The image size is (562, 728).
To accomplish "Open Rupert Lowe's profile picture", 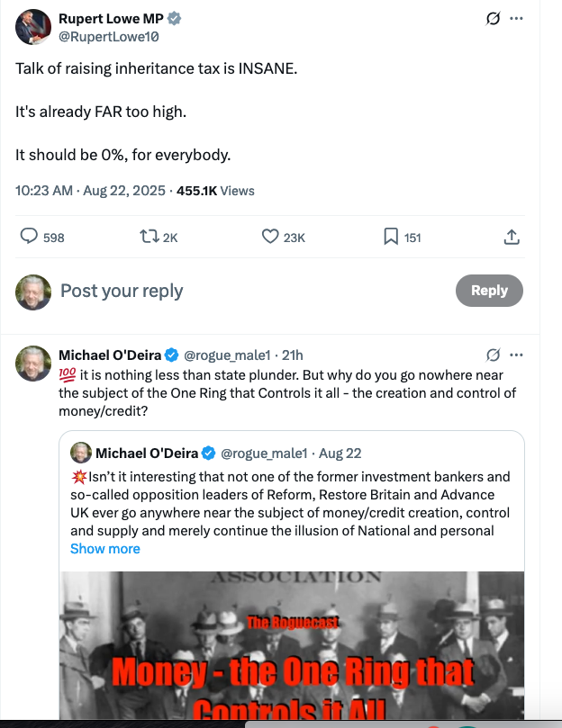I will [32, 27].
